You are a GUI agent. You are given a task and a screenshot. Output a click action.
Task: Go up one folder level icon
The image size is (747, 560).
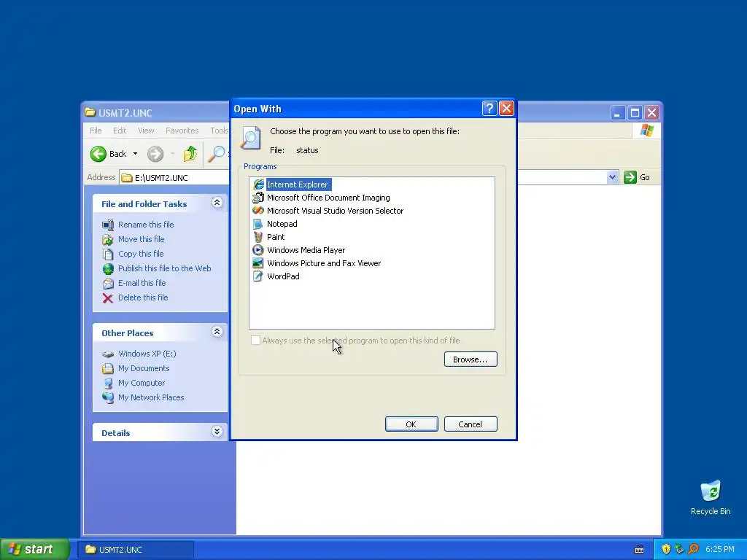[x=190, y=154]
